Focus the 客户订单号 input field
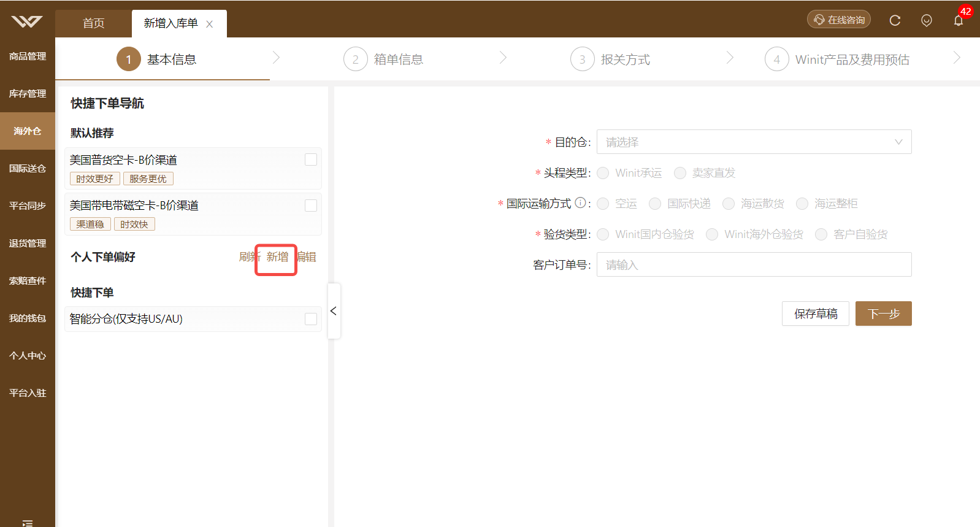Image resolution: width=980 pixels, height=527 pixels. click(754, 264)
